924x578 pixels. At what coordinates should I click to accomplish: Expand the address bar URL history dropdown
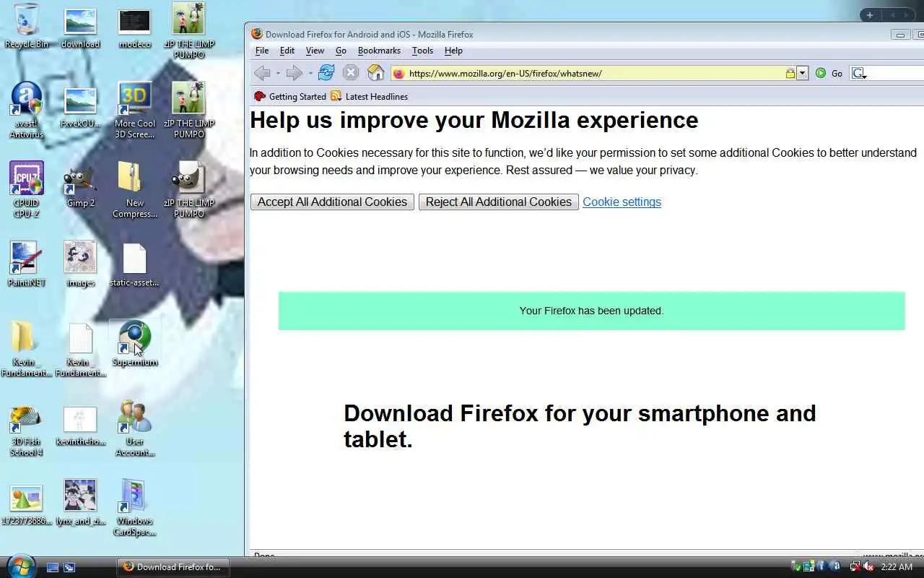pyautogui.click(x=803, y=73)
